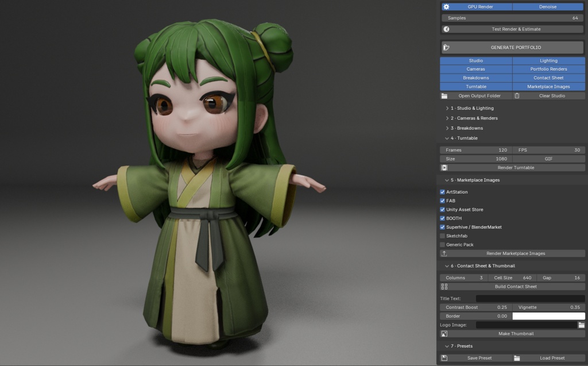
Task: Click the clock icon on Test Render & Estimate
Action: point(446,29)
